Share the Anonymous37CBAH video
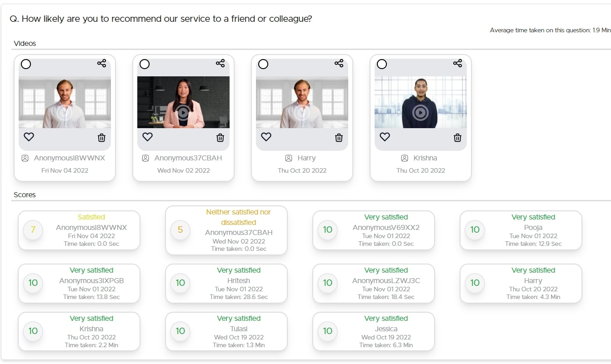Viewport: 611px width, 364px height. pos(220,64)
